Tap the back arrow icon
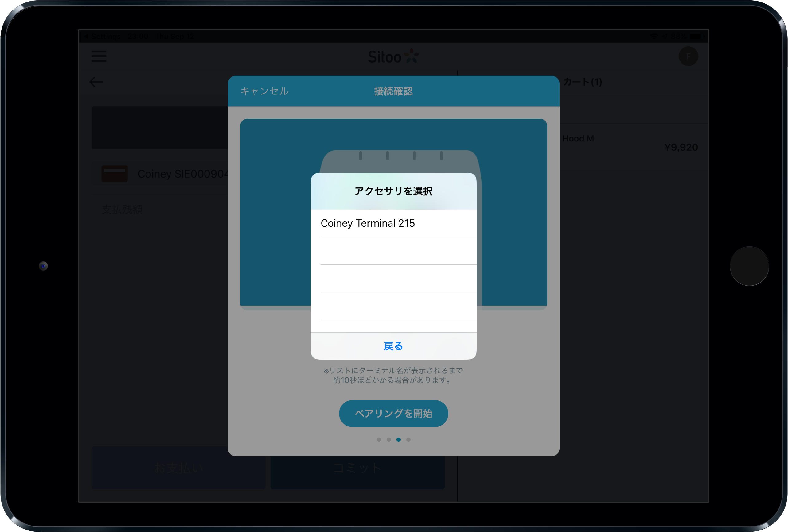Image resolution: width=788 pixels, height=532 pixels. [96, 82]
